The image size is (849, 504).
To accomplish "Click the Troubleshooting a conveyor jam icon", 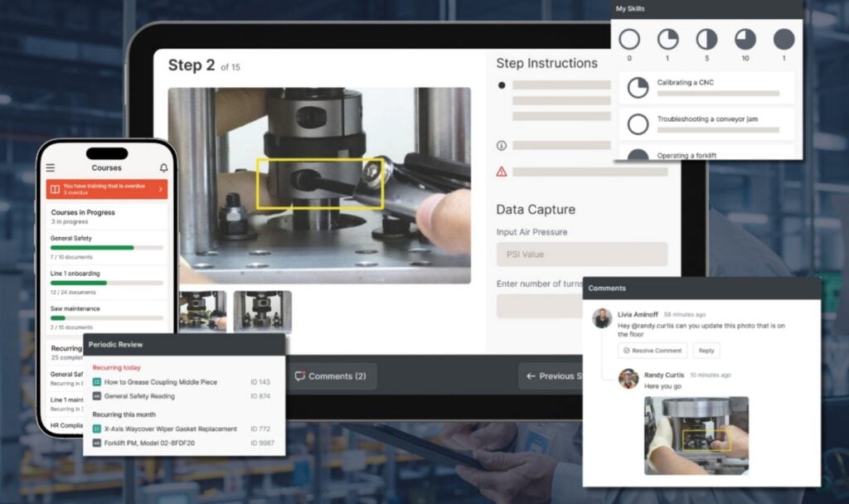I will 638,124.
